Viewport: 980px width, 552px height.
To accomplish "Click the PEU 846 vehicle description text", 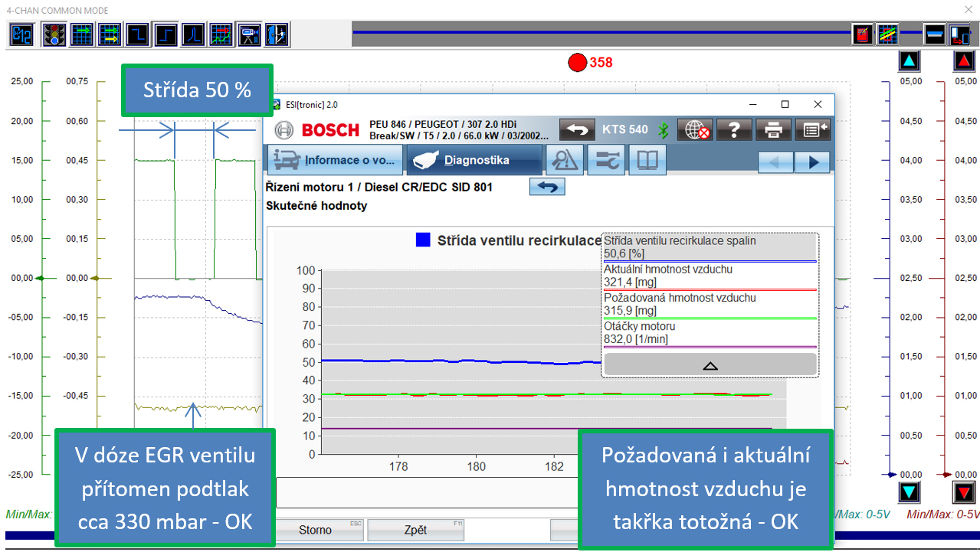I will [459, 130].
